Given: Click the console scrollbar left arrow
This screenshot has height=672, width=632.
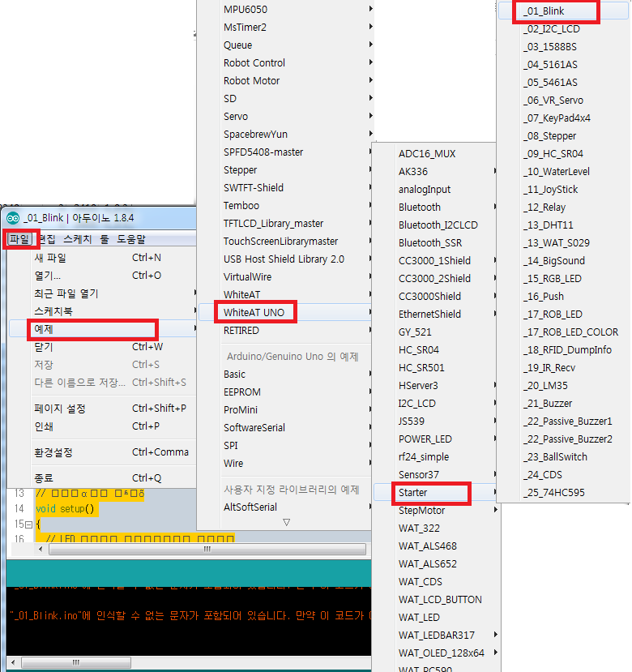Looking at the screenshot, I should tap(13, 662).
